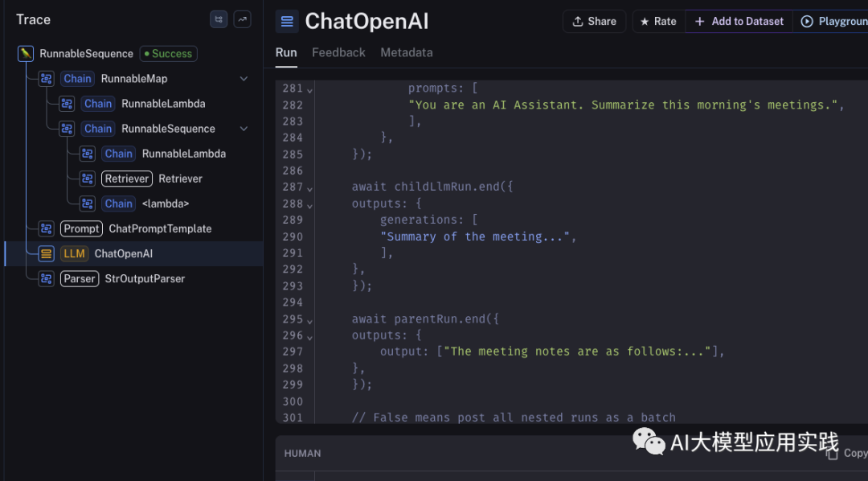
Task: Click the Prompt type badge
Action: click(x=81, y=228)
